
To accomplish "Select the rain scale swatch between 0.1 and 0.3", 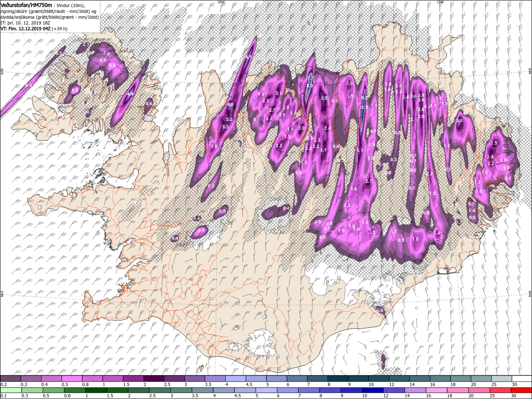I will pos(11,390).
